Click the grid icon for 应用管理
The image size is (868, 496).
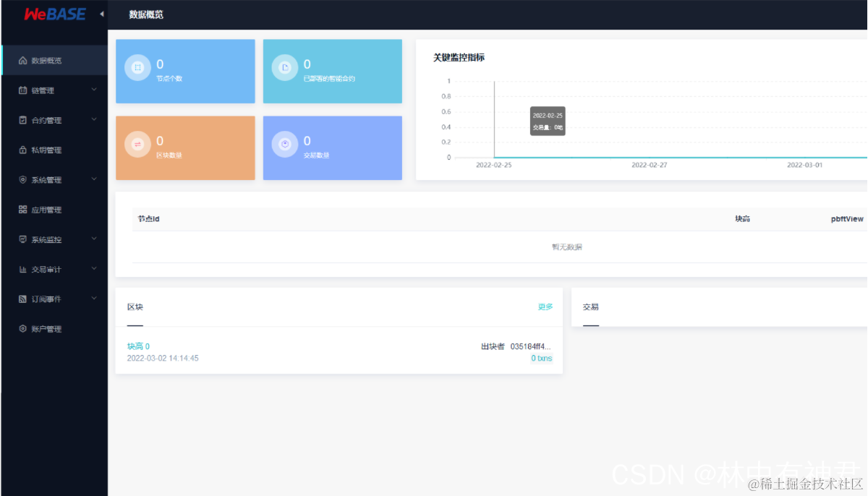[x=22, y=210]
